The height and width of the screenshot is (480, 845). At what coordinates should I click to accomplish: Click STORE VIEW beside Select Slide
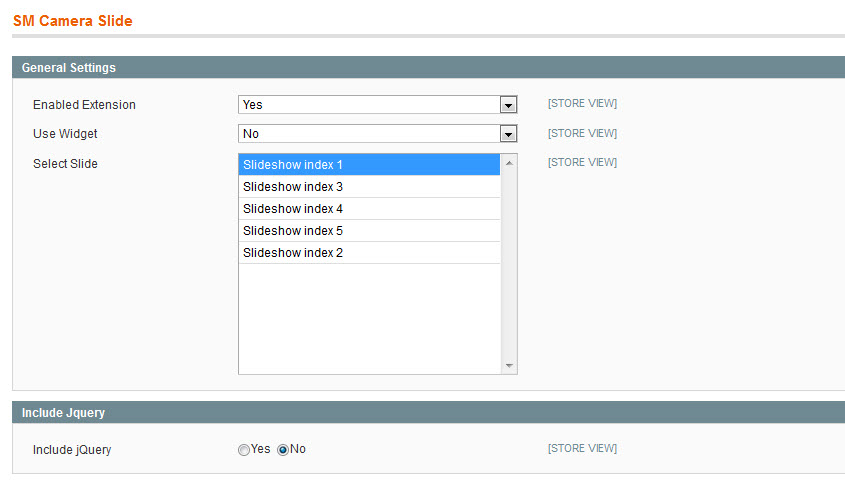point(583,162)
